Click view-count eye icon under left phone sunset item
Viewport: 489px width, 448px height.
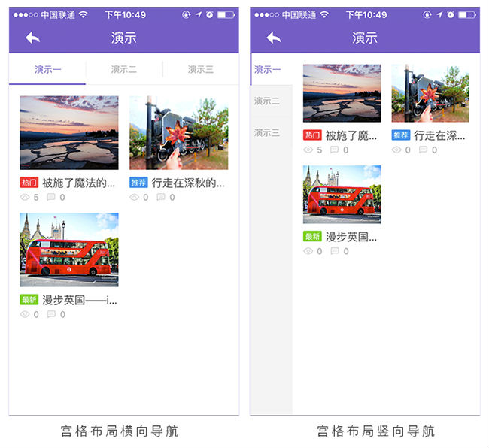25,198
